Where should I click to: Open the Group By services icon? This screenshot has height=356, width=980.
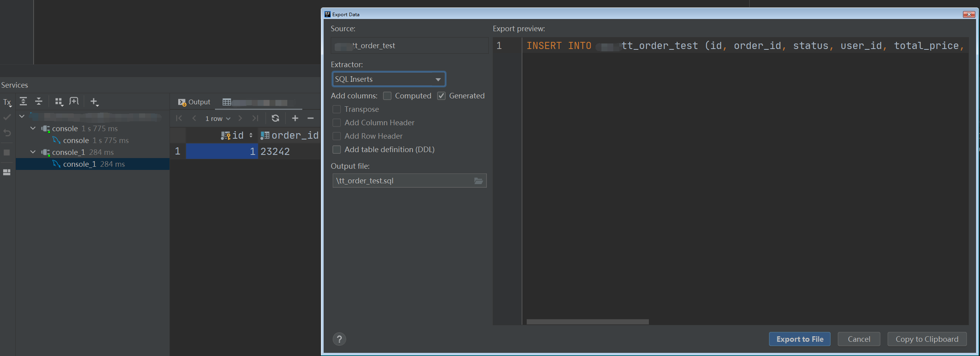click(59, 102)
